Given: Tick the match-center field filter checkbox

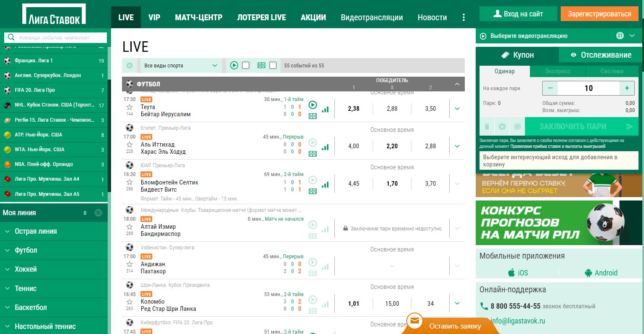Looking at the screenshot, I should pyautogui.click(x=273, y=65).
